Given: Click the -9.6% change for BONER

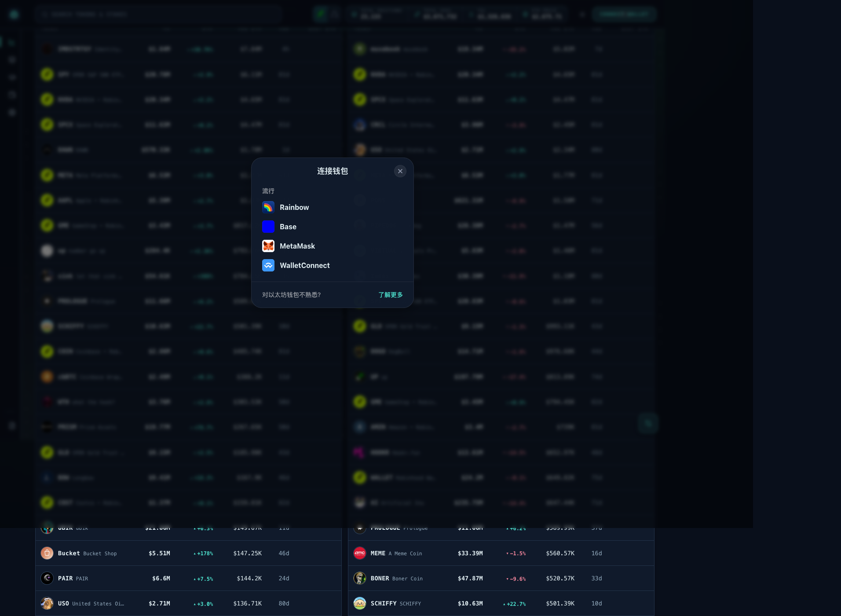Looking at the screenshot, I should (516, 579).
